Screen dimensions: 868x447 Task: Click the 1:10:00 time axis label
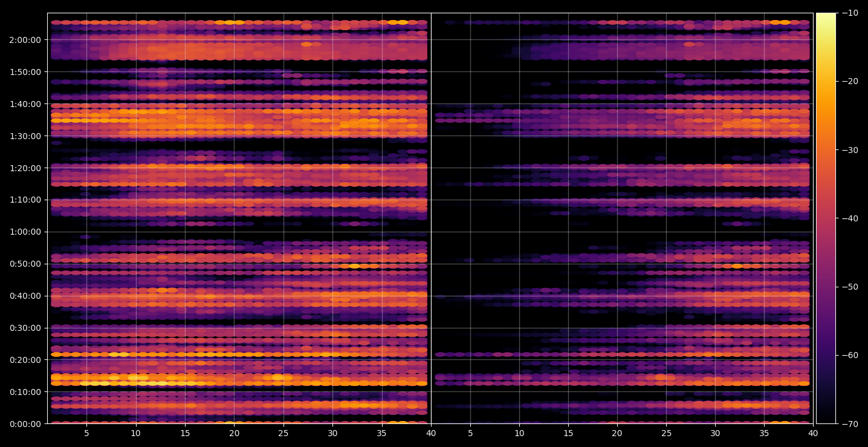click(x=25, y=200)
